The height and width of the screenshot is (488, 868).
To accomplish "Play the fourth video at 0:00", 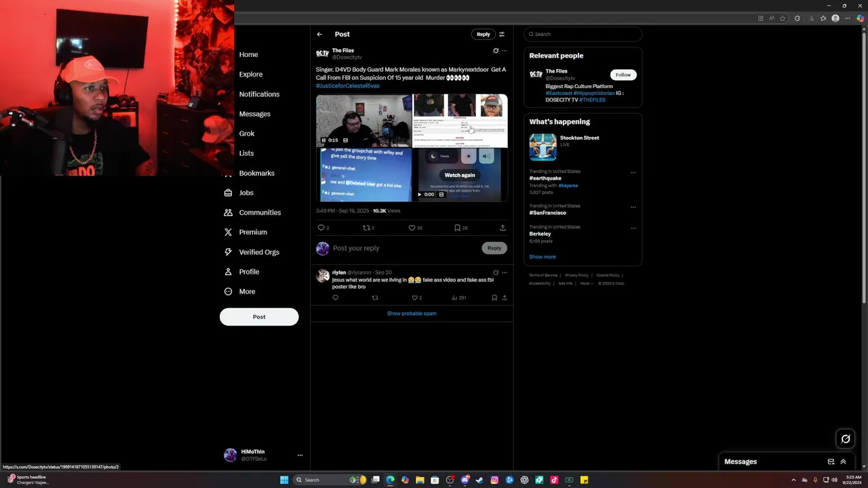I will pyautogui.click(x=419, y=195).
